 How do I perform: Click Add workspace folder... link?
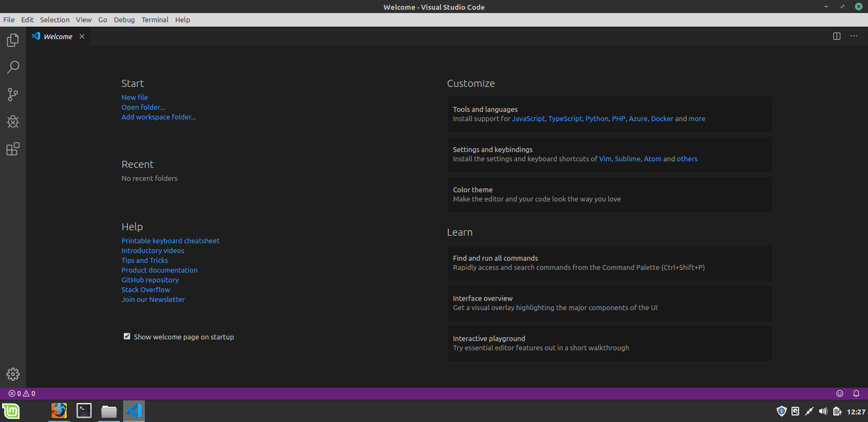[159, 117]
